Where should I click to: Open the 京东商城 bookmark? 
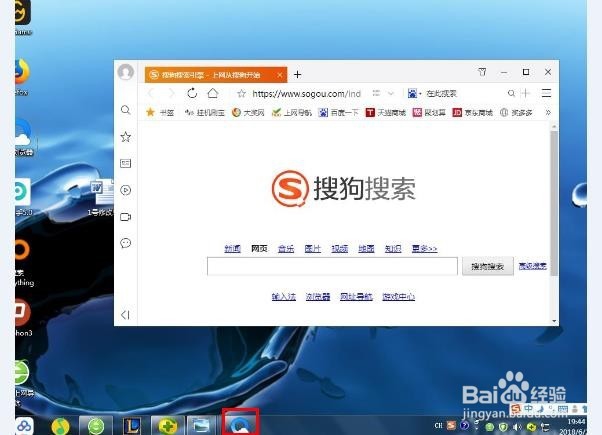[x=472, y=112]
